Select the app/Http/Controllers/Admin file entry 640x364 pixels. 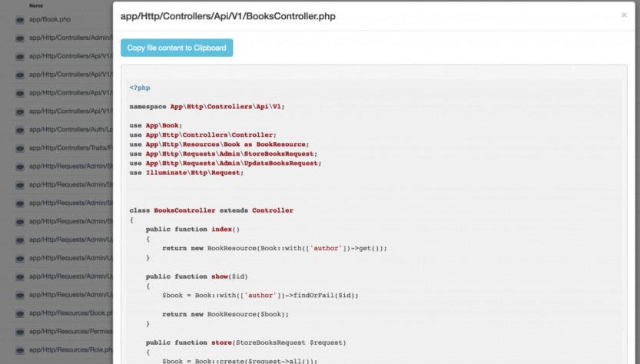(x=71, y=38)
